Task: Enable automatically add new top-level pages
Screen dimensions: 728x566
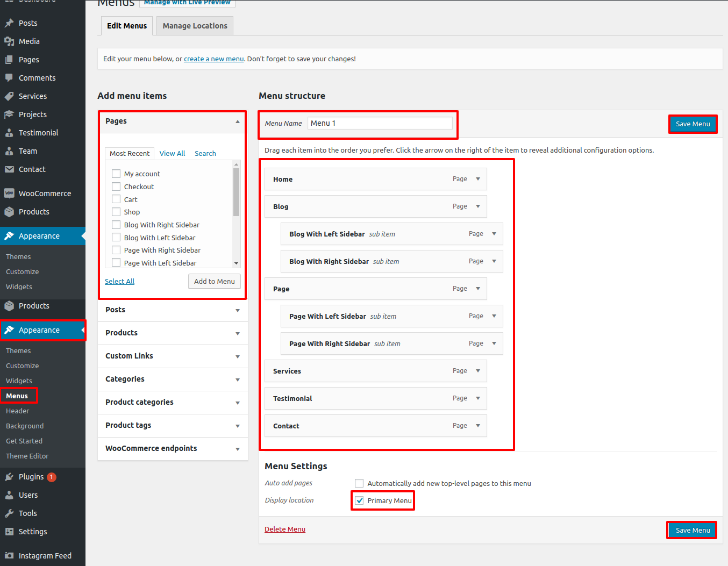Action: tap(359, 483)
